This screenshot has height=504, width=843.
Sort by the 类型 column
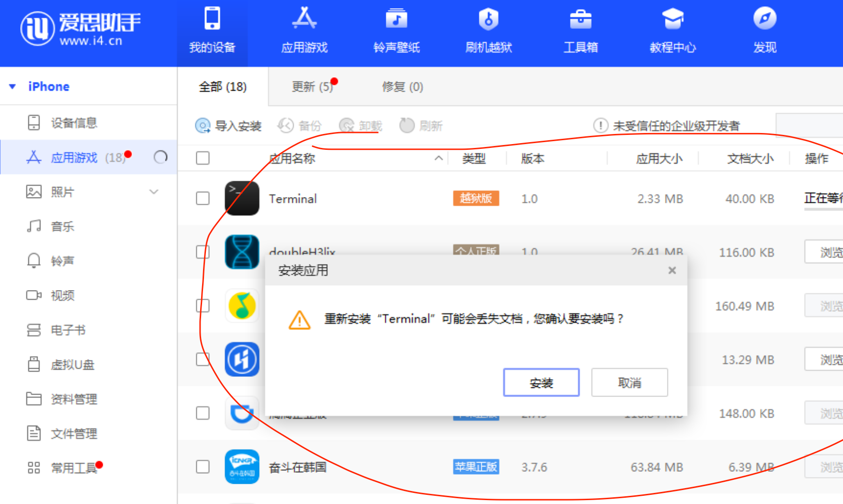[474, 158]
